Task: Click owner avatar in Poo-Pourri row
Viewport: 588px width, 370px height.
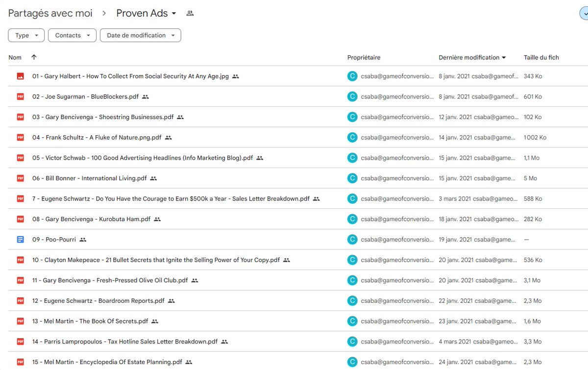Action: point(352,240)
